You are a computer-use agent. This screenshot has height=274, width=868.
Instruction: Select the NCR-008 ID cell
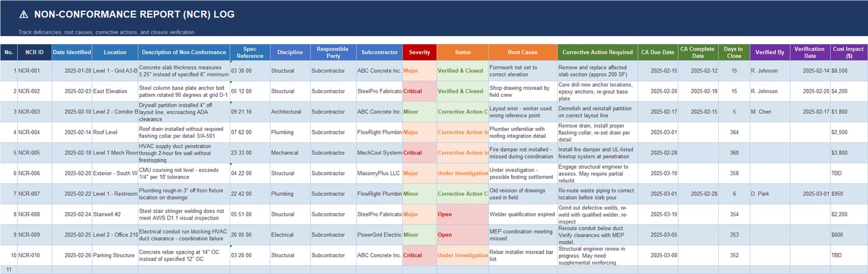pos(34,214)
